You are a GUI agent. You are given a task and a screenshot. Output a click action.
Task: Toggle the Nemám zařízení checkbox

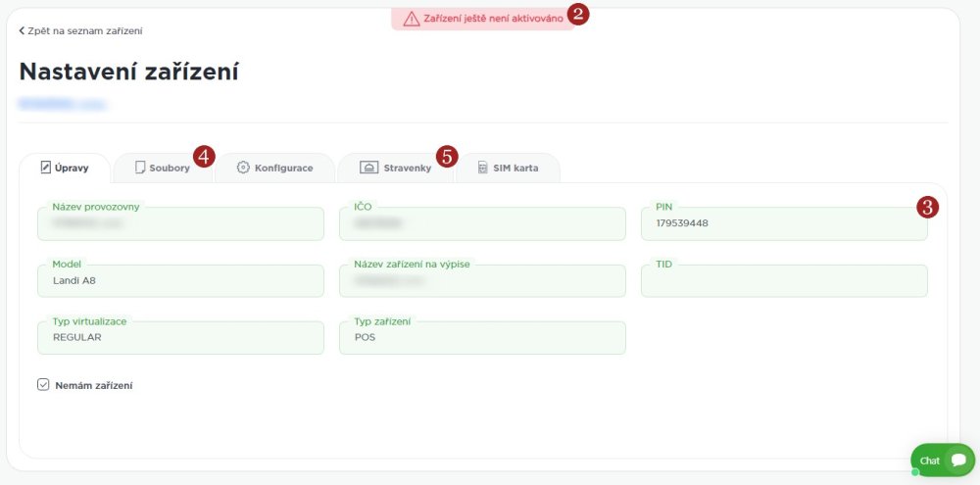43,385
